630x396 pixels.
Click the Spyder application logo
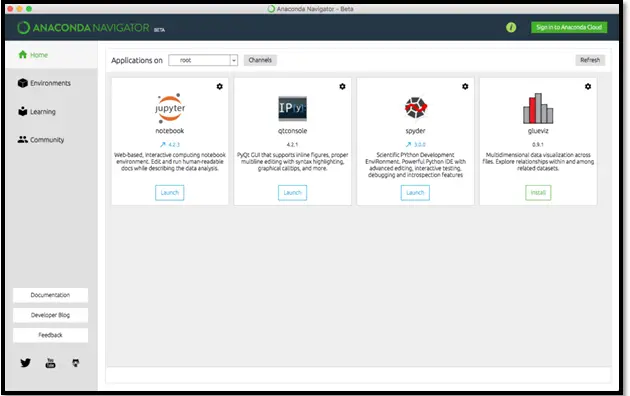click(415, 108)
